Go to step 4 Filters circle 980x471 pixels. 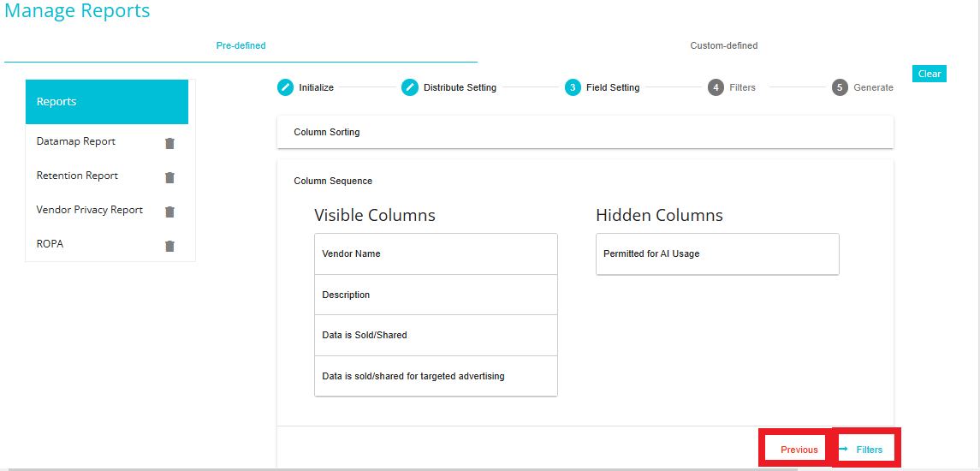[716, 87]
